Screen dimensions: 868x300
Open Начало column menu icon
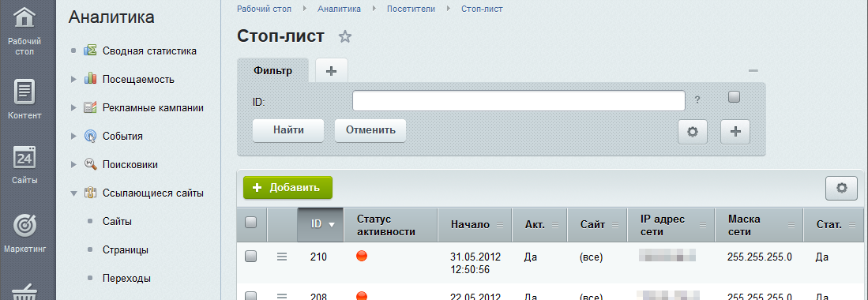point(501,225)
